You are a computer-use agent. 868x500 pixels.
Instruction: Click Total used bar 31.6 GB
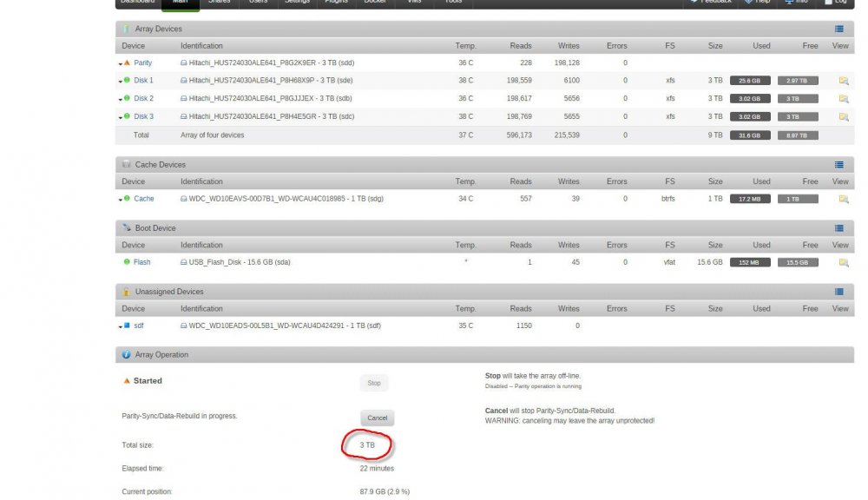pyautogui.click(x=750, y=135)
